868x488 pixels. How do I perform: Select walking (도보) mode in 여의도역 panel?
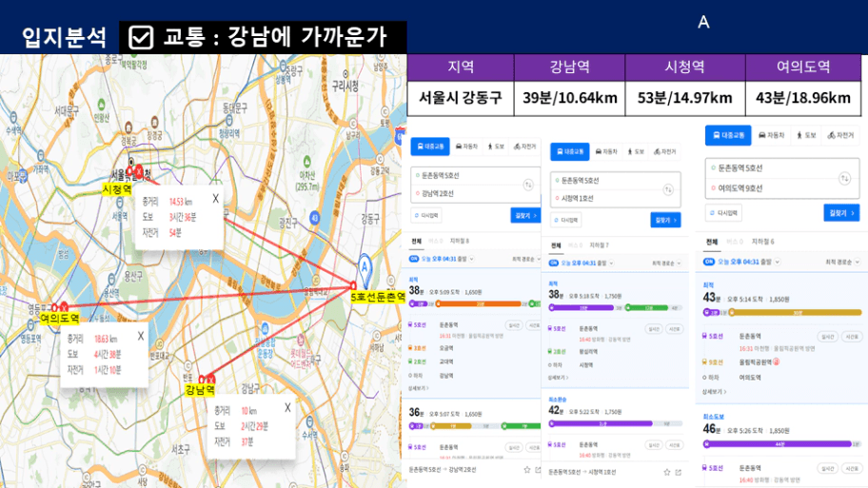pyautogui.click(x=806, y=135)
